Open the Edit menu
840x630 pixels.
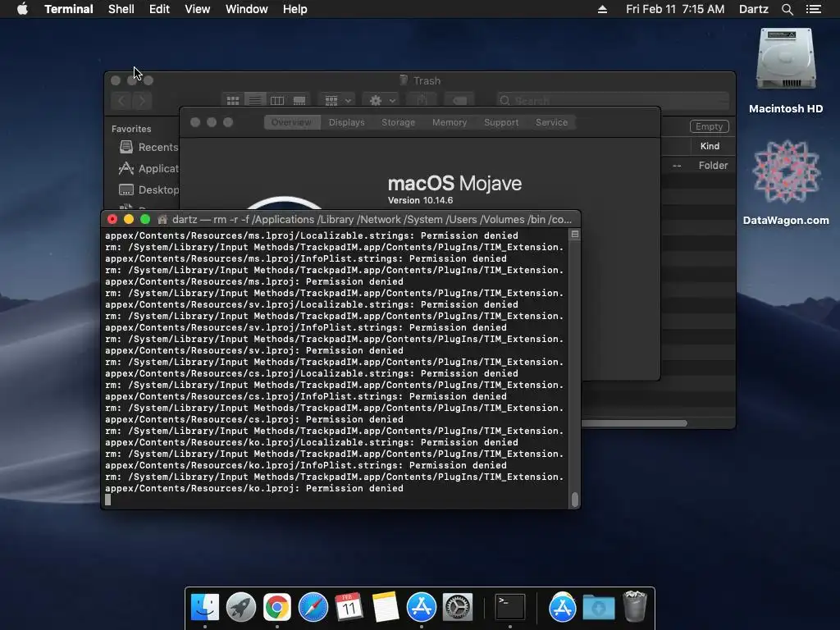[159, 9]
